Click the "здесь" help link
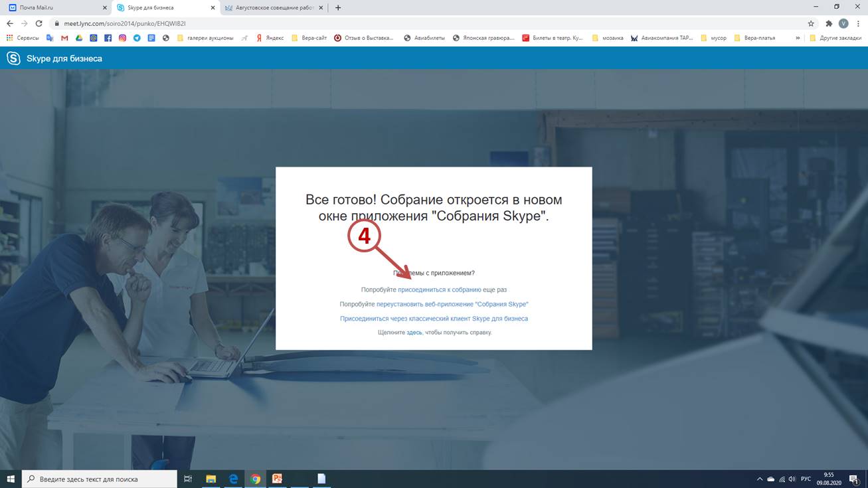The image size is (868, 488). point(414,333)
